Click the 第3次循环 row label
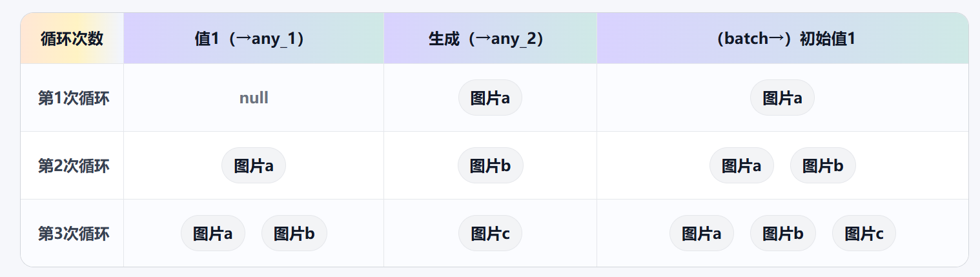This screenshot has height=277, width=980. click(x=73, y=233)
